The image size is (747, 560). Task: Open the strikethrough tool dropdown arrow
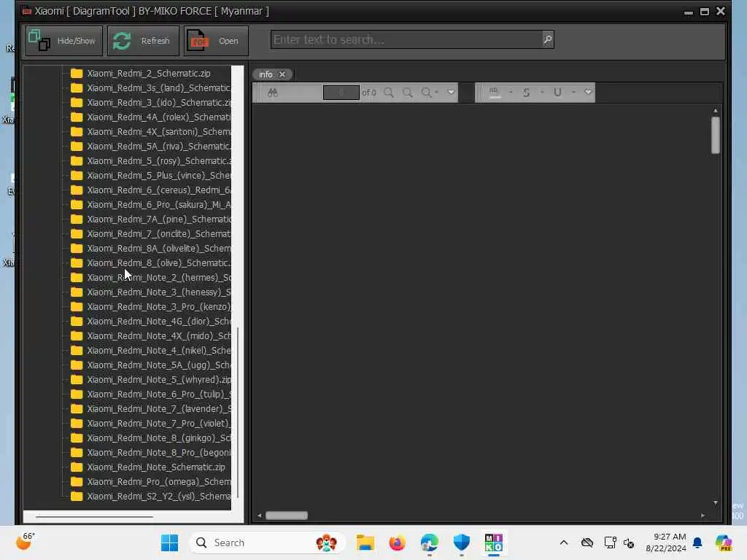pos(542,92)
